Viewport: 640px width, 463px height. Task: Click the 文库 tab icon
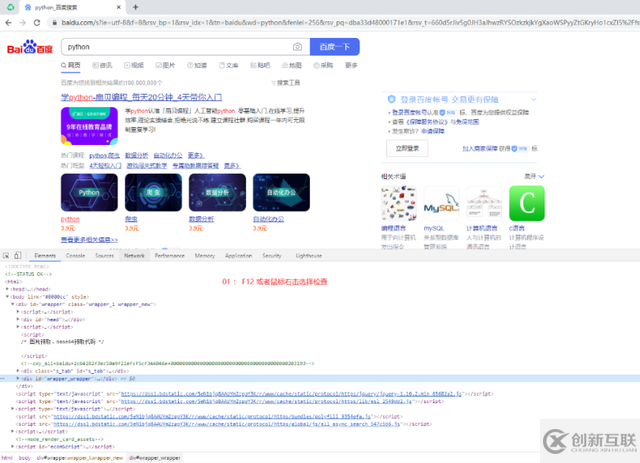pyautogui.click(x=222, y=65)
